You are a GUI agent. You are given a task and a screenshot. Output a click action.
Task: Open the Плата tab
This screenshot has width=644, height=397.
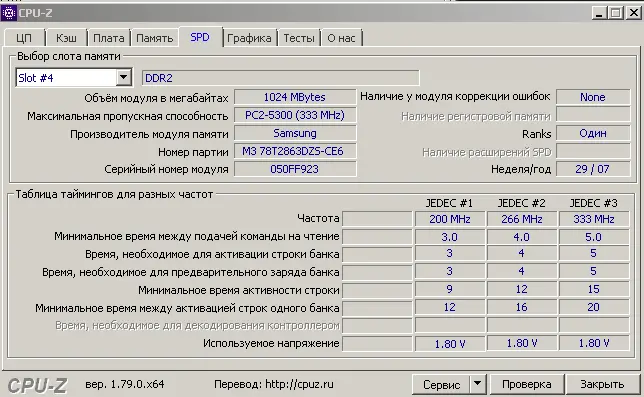pos(108,38)
